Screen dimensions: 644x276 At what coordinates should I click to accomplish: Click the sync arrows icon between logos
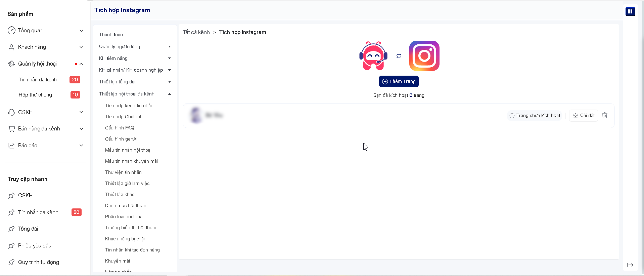pyautogui.click(x=399, y=56)
